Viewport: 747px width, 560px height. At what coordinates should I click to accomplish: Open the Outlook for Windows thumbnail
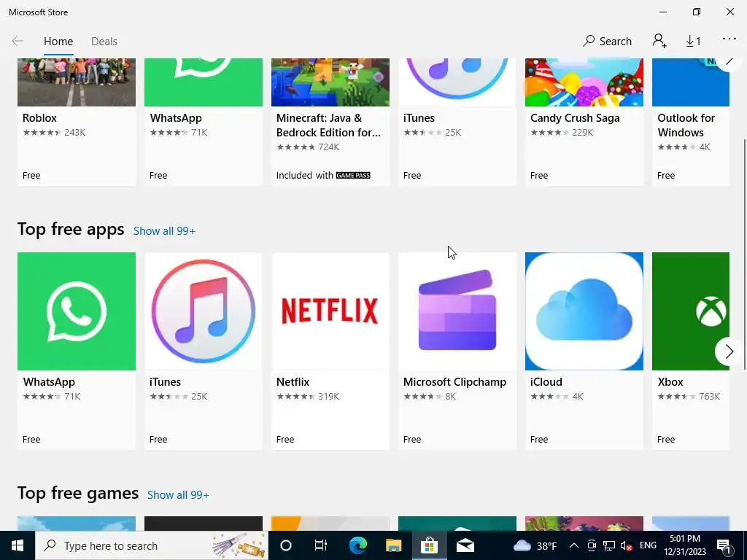pos(691,82)
